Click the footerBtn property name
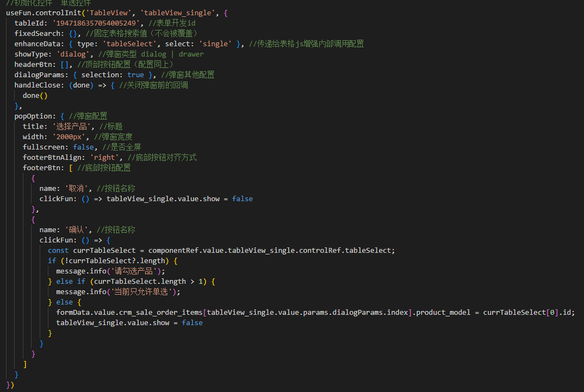Viewport: 584px width, 392px height. point(41,167)
